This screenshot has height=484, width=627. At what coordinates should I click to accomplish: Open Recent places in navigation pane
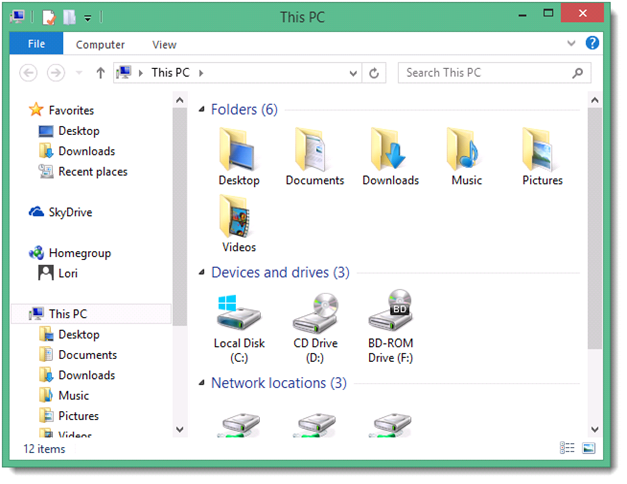point(83,171)
